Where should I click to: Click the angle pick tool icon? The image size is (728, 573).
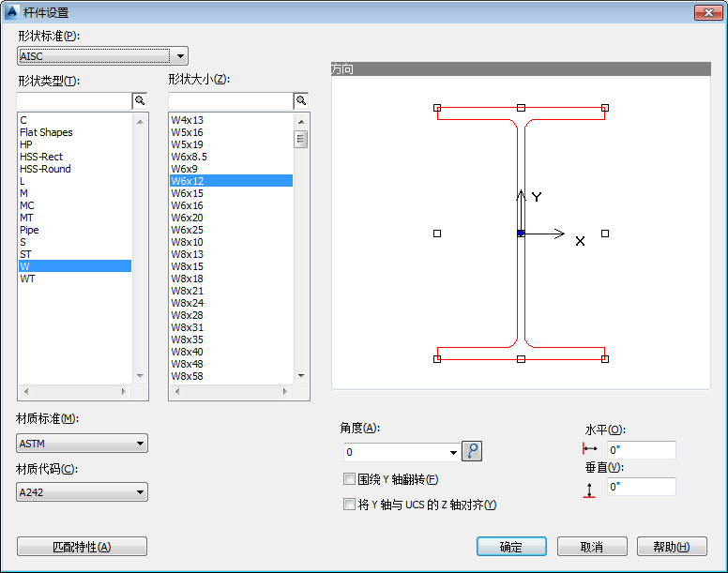[x=472, y=451]
